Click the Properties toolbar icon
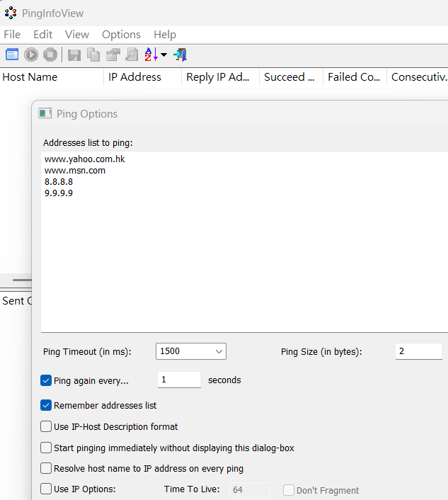The width and height of the screenshot is (448, 500). (x=113, y=55)
